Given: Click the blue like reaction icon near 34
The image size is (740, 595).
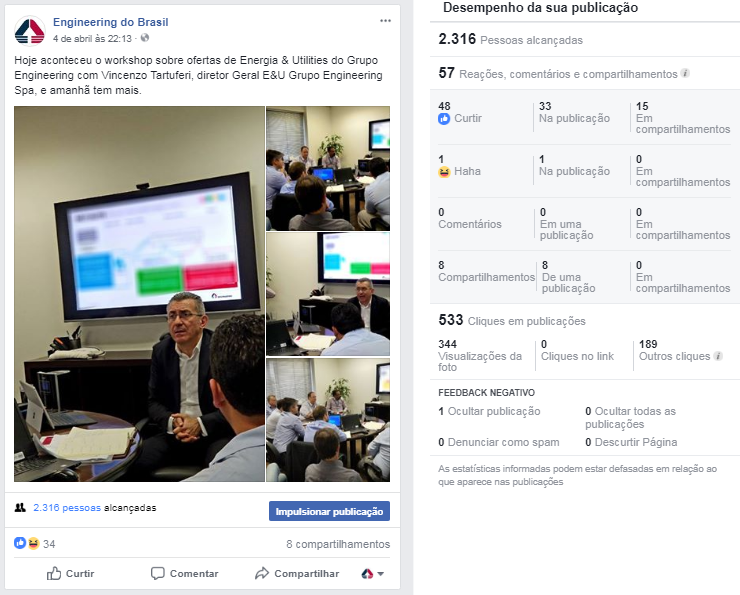Looking at the screenshot, I should (x=20, y=543).
